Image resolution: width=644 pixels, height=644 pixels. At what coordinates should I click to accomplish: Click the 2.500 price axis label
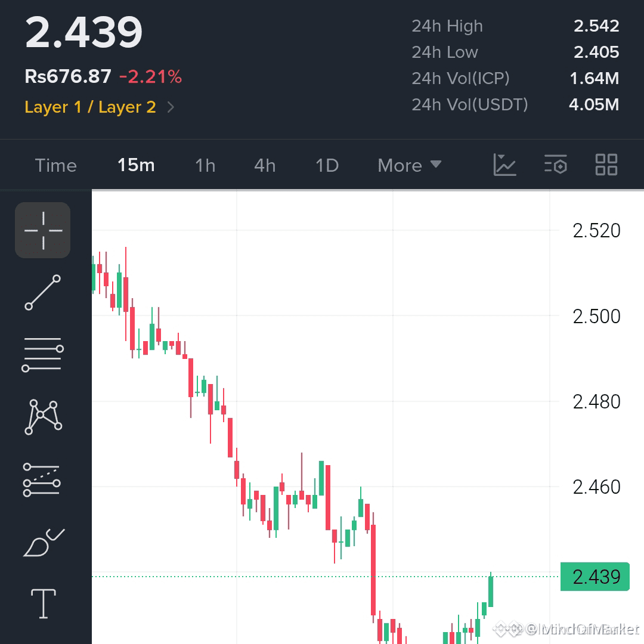(596, 316)
